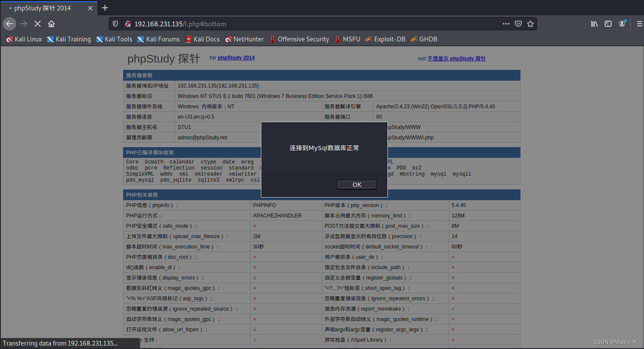
Task: Select the Apache/2.4.23 engine value
Action: click(435, 107)
